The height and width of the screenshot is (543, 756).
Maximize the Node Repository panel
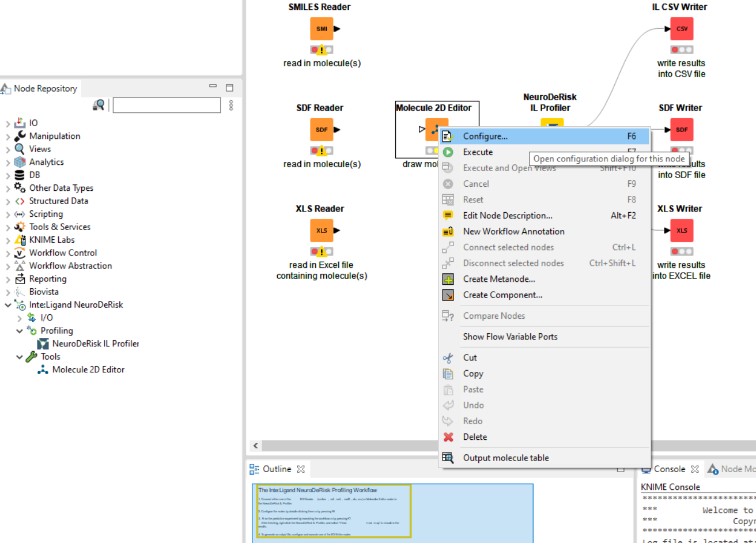pos(229,88)
